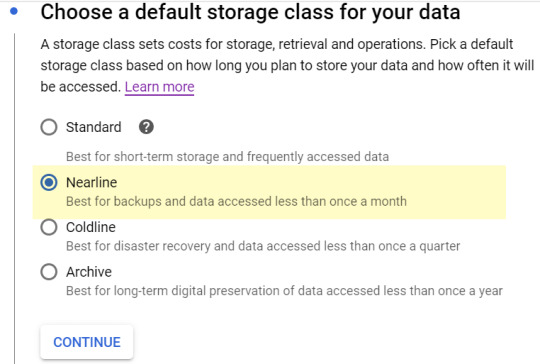
Task: Select the Archive radio button
Action: [x=49, y=272]
